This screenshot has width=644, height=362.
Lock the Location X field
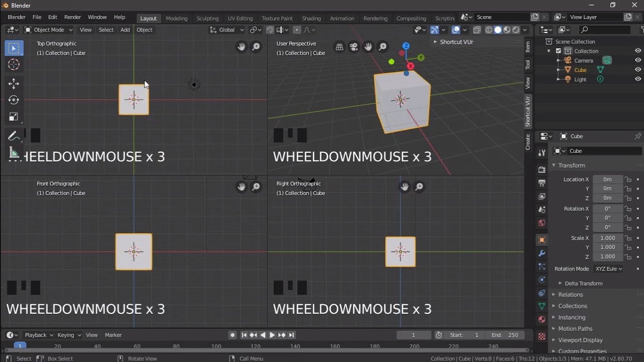pos(628,179)
